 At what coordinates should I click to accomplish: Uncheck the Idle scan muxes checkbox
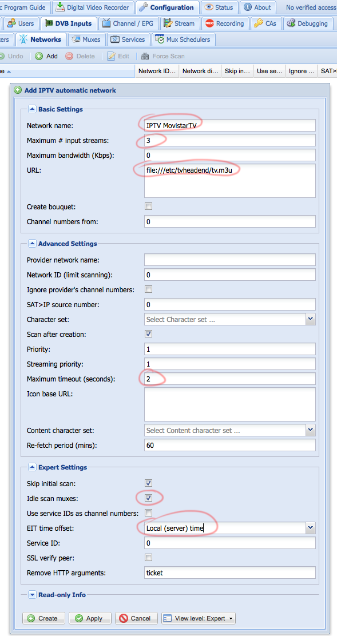click(148, 498)
